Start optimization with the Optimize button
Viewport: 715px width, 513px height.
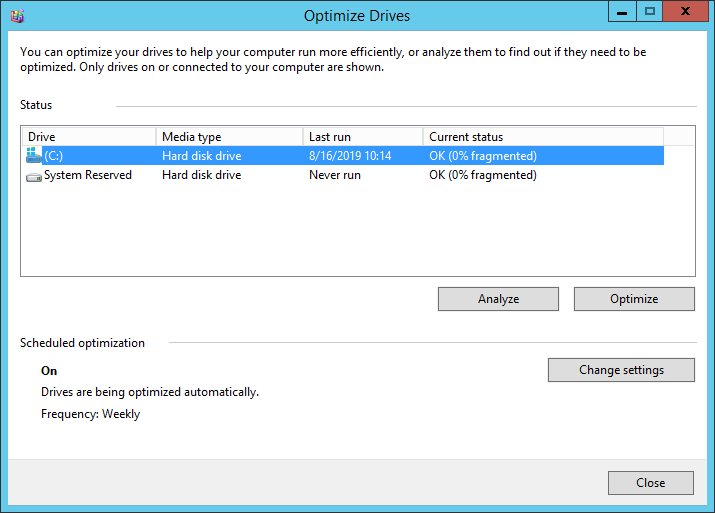(x=634, y=299)
